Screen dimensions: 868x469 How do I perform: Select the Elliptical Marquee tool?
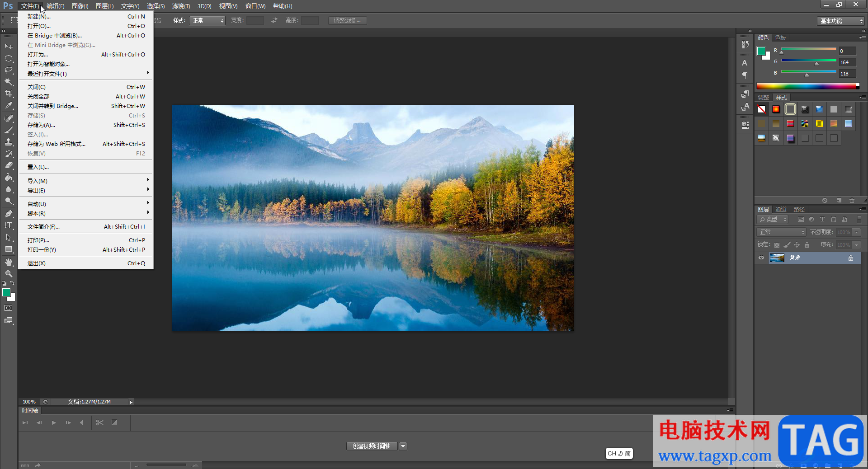point(9,58)
